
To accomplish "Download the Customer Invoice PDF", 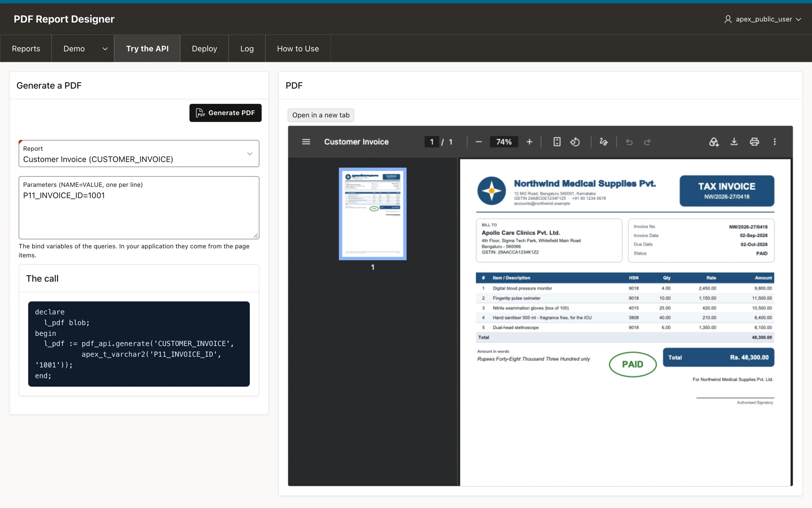I will (x=734, y=142).
